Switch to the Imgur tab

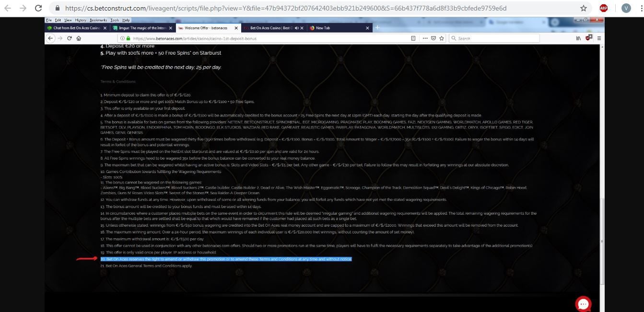click(142, 28)
